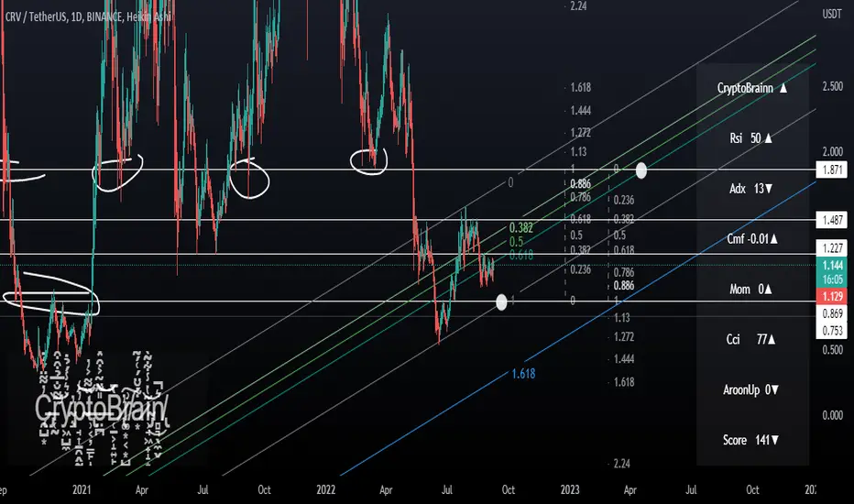Click the Adx 13 indicator row
The image size is (854, 504).
click(752, 189)
